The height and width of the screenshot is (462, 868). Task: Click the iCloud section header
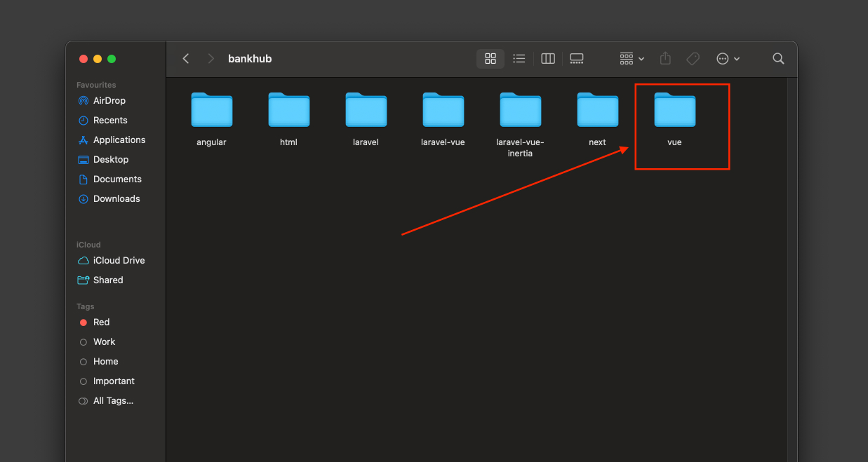tap(88, 245)
